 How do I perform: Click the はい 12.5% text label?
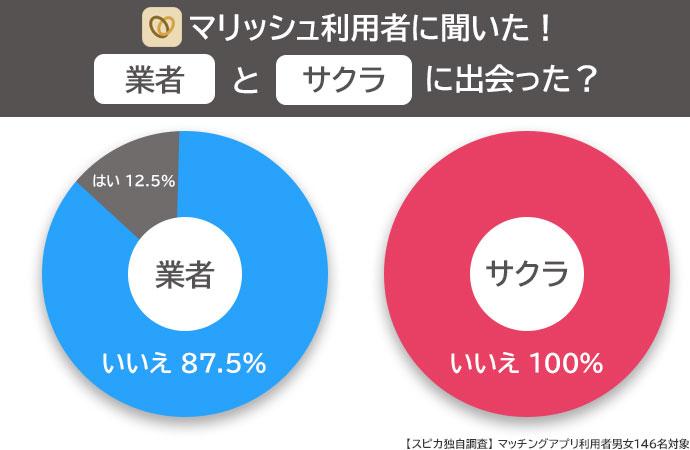134,181
